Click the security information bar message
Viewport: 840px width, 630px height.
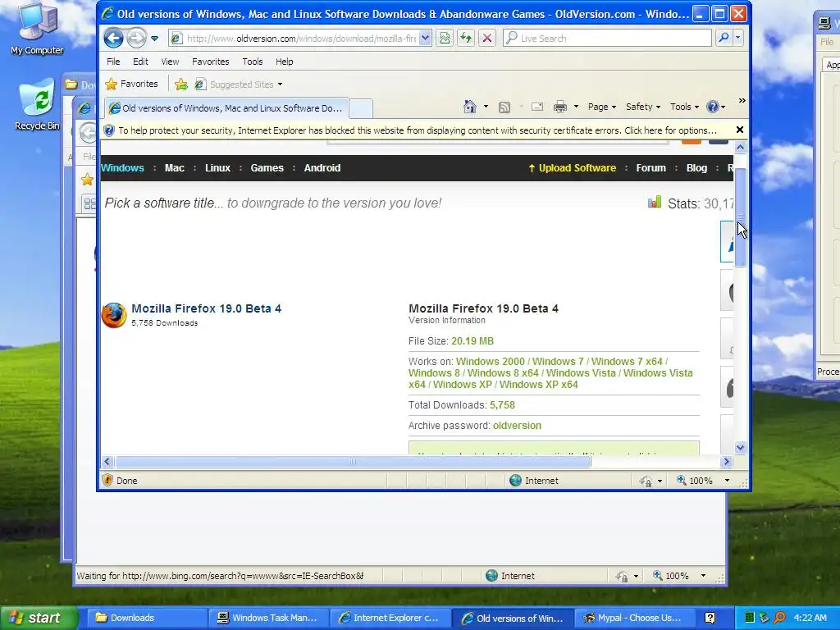(x=417, y=130)
